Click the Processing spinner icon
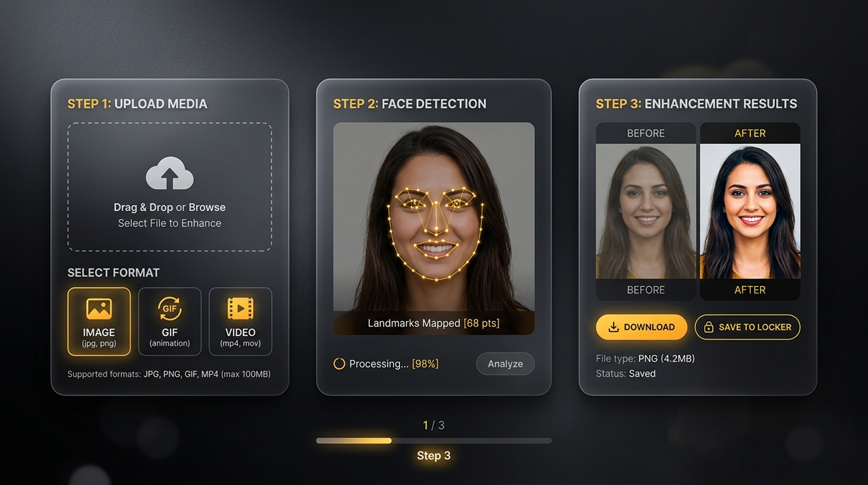868x485 pixels. click(x=339, y=364)
